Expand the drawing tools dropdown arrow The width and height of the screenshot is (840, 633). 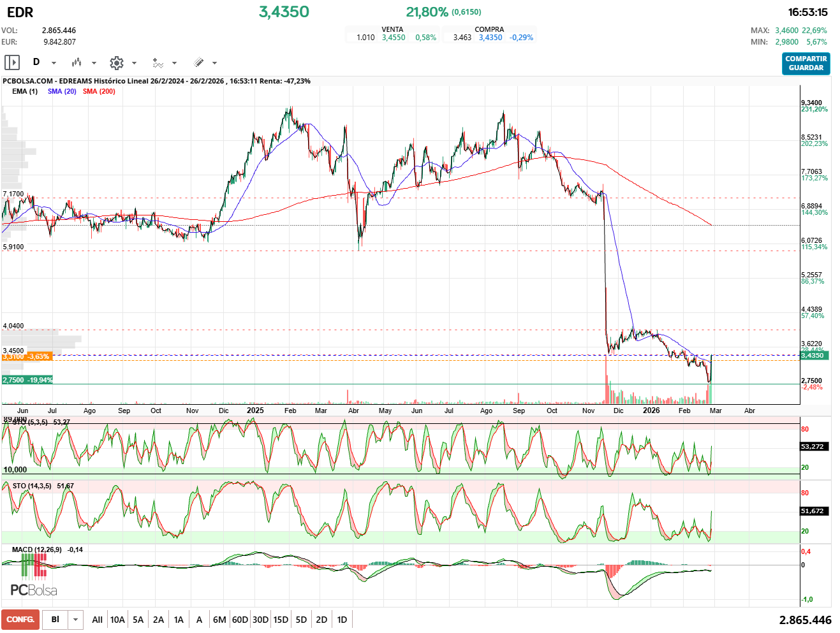click(x=214, y=63)
